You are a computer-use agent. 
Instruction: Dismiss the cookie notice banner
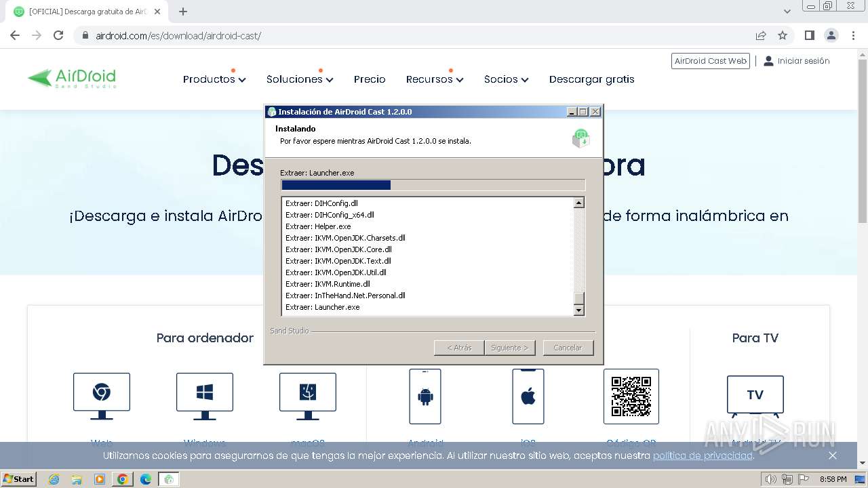point(833,455)
